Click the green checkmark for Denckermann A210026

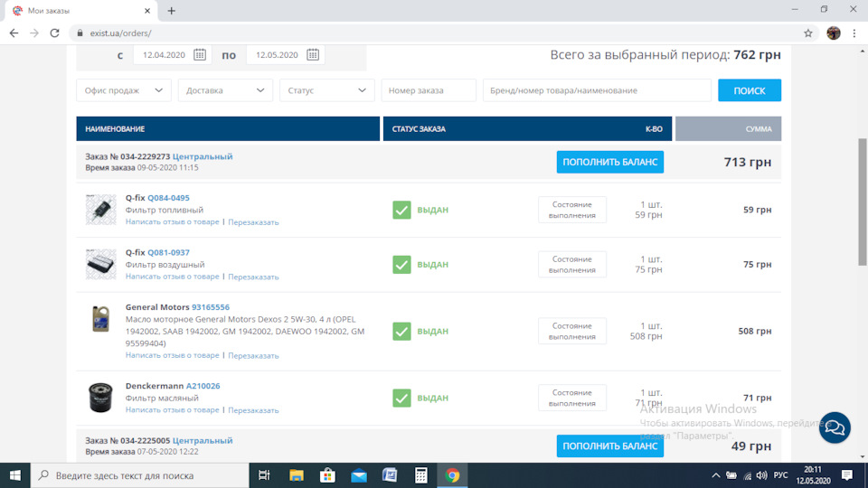401,398
